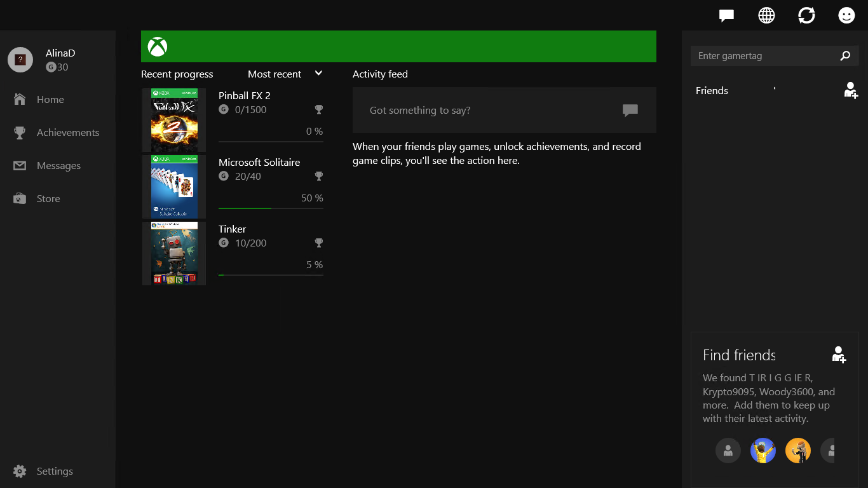Open the Microsoft Solitaire cover thumbnail
Screen dimensions: 868x488
click(x=174, y=187)
